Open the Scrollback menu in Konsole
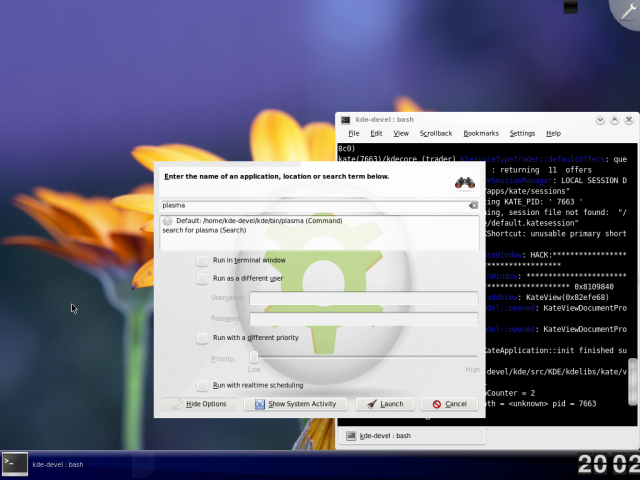The height and width of the screenshot is (480, 640). 435,133
